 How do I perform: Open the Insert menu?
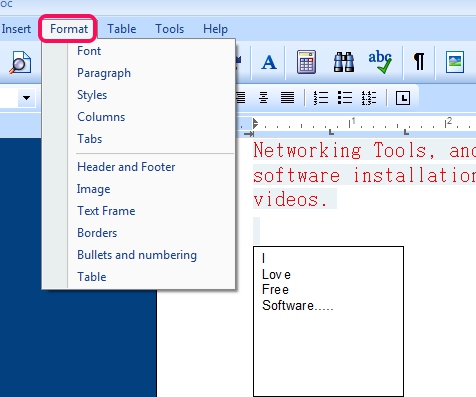coord(16,29)
